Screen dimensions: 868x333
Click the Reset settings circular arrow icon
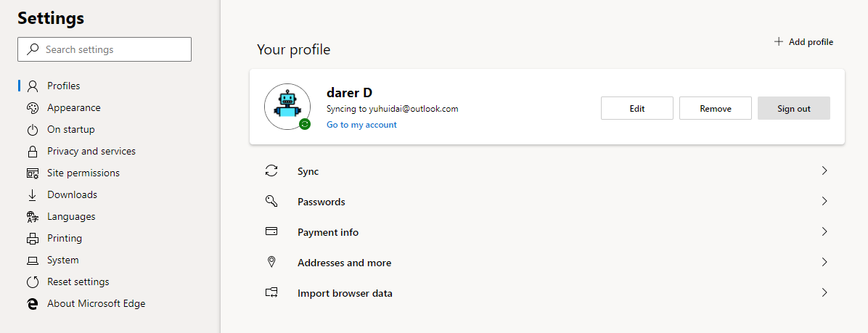point(32,282)
